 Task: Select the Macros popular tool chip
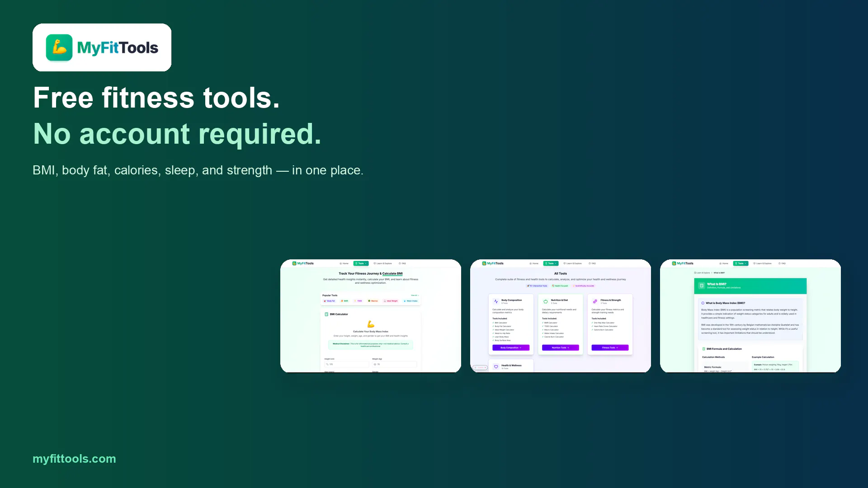click(x=373, y=301)
